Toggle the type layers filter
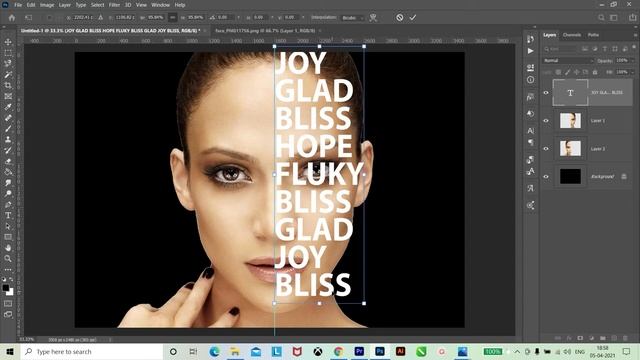This screenshot has width=640, height=360. [604, 49]
